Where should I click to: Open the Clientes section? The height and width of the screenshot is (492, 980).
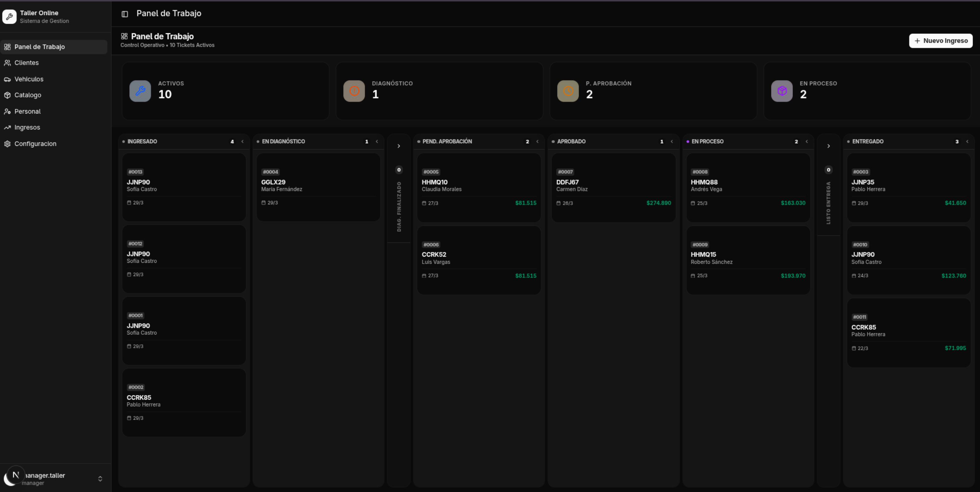point(54,63)
